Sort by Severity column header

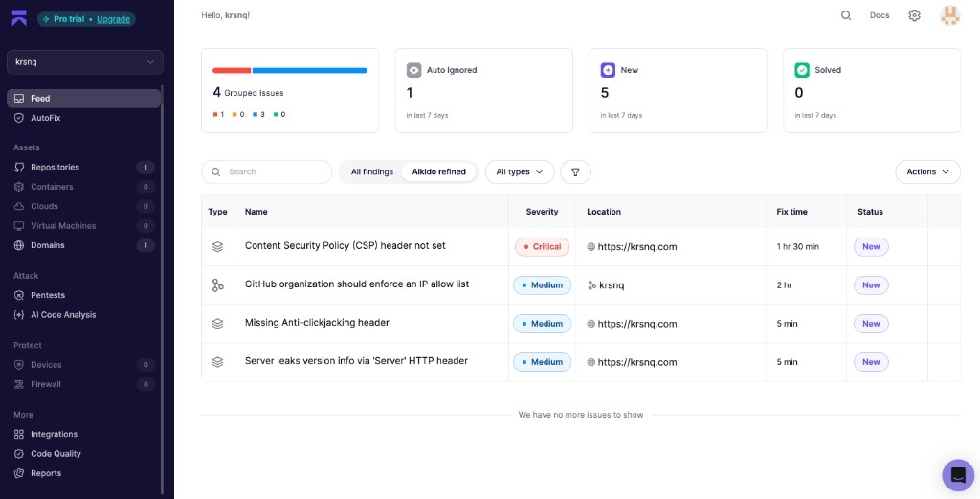click(542, 212)
